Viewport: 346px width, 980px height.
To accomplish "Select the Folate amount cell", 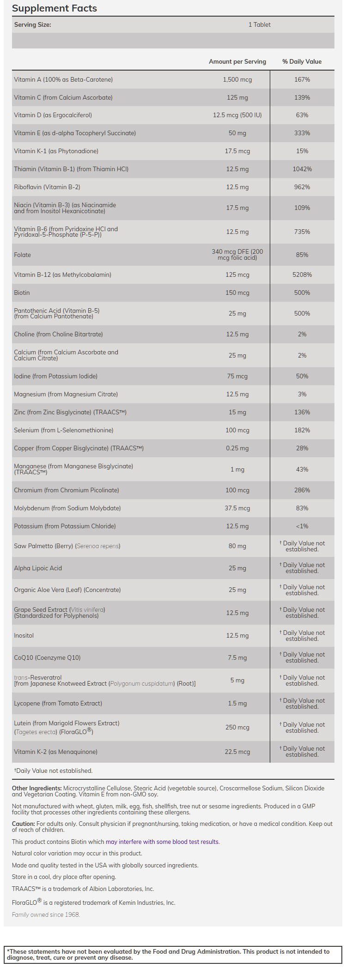I will [x=237, y=255].
